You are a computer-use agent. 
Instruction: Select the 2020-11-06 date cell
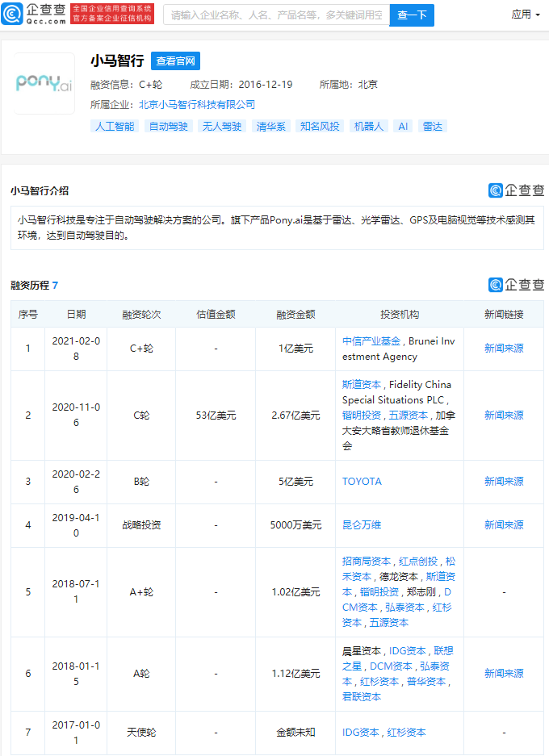[x=76, y=416]
